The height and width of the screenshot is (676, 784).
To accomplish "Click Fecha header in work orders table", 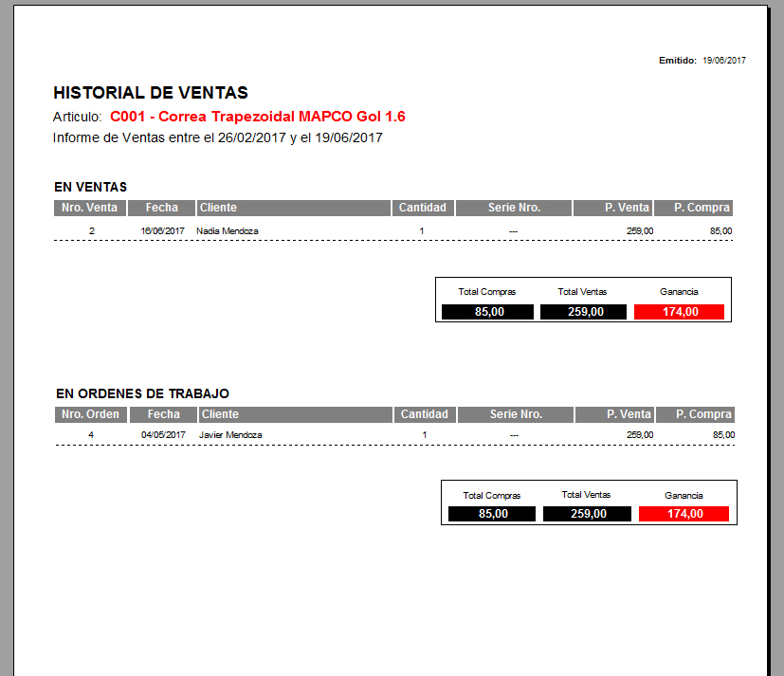I will [163, 414].
